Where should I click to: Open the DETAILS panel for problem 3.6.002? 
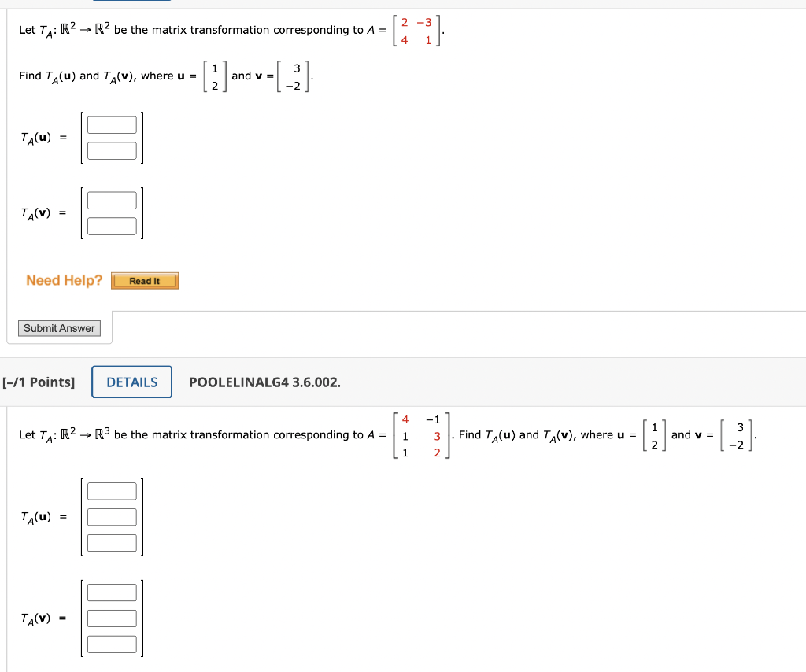(x=131, y=382)
